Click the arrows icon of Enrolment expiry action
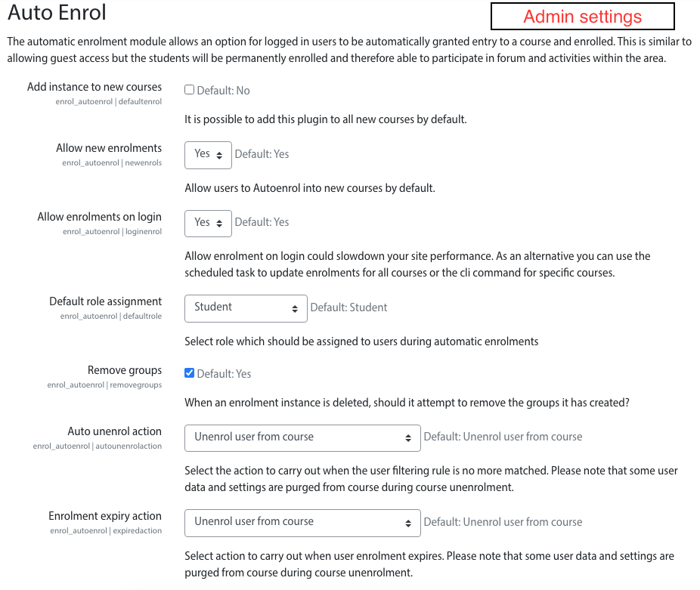Screen dimensions: 700x590 408,523
